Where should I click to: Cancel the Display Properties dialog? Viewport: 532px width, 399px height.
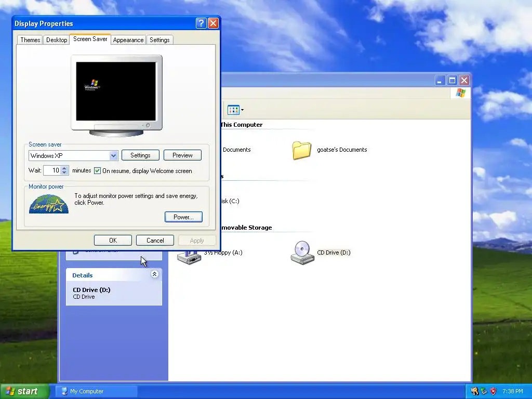155,241
